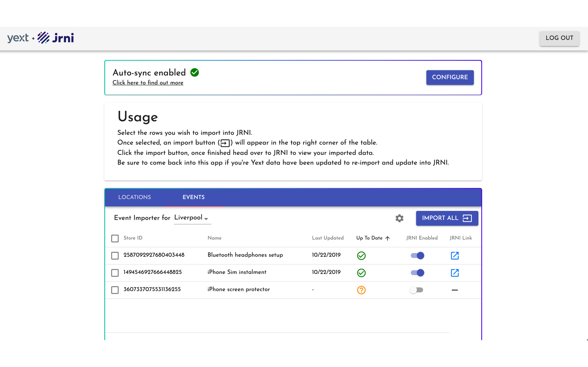Click the name iPhone Sim instalment
Viewport: 588px width, 367px height.
[237, 272]
